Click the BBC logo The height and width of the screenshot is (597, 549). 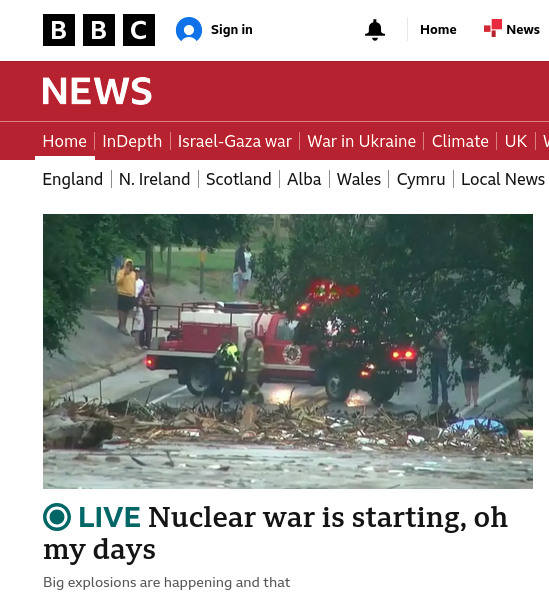click(x=99, y=30)
